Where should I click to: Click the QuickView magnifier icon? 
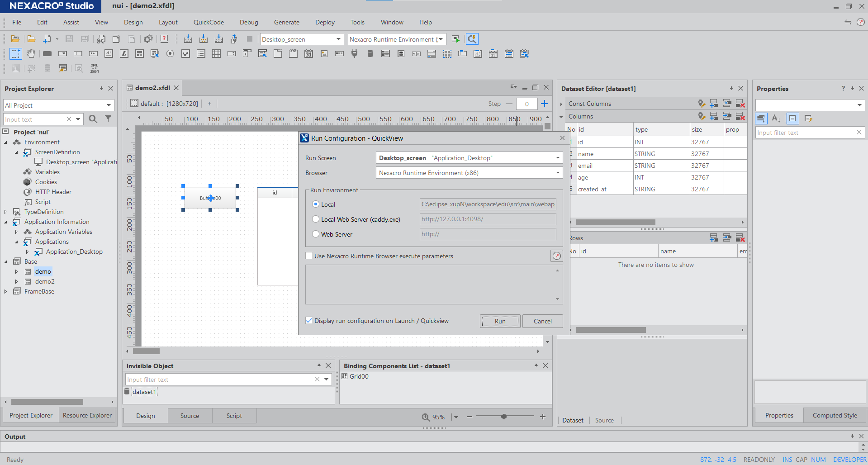pyautogui.click(x=472, y=39)
